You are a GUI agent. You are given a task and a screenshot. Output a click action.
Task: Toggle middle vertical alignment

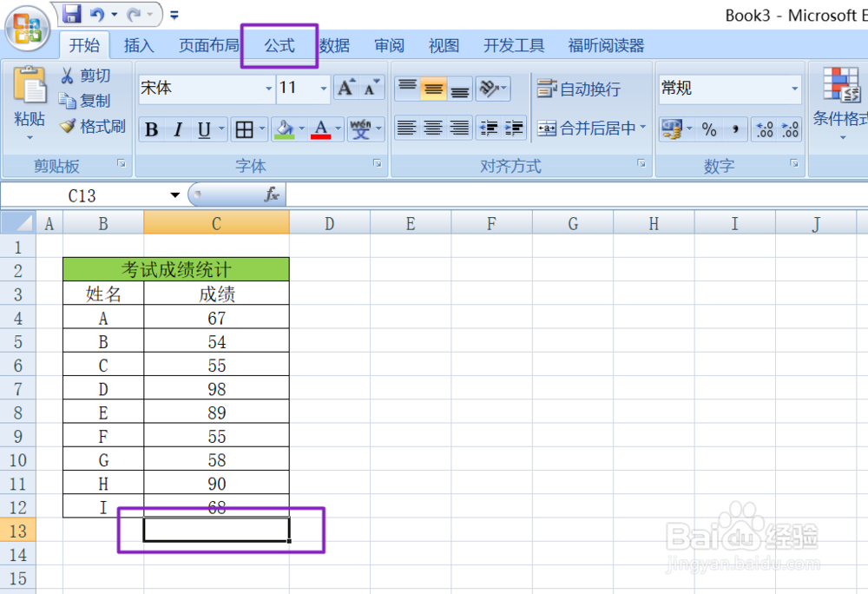pyautogui.click(x=433, y=89)
